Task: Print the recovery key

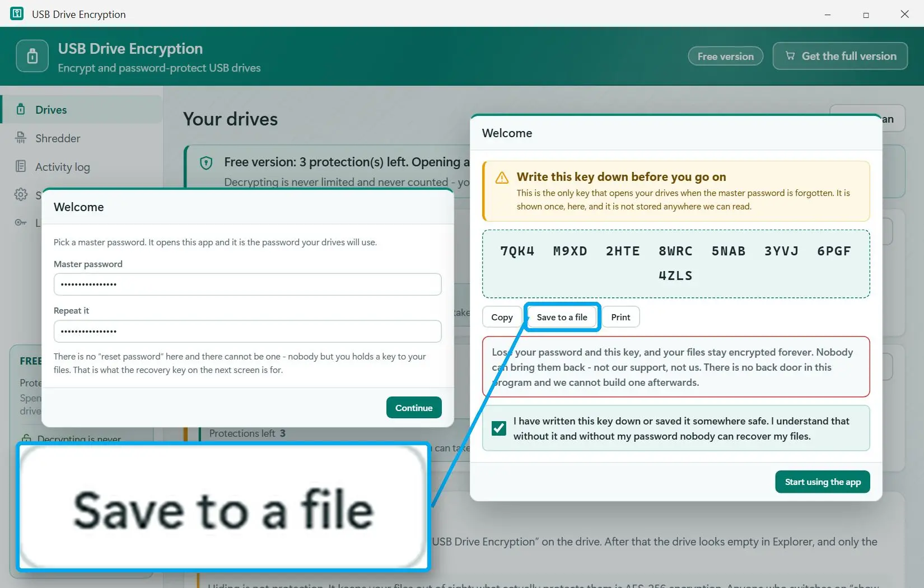Action: (x=620, y=317)
